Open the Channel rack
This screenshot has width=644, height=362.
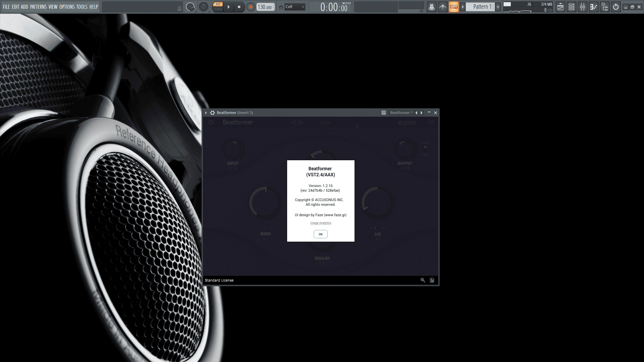coord(572,7)
